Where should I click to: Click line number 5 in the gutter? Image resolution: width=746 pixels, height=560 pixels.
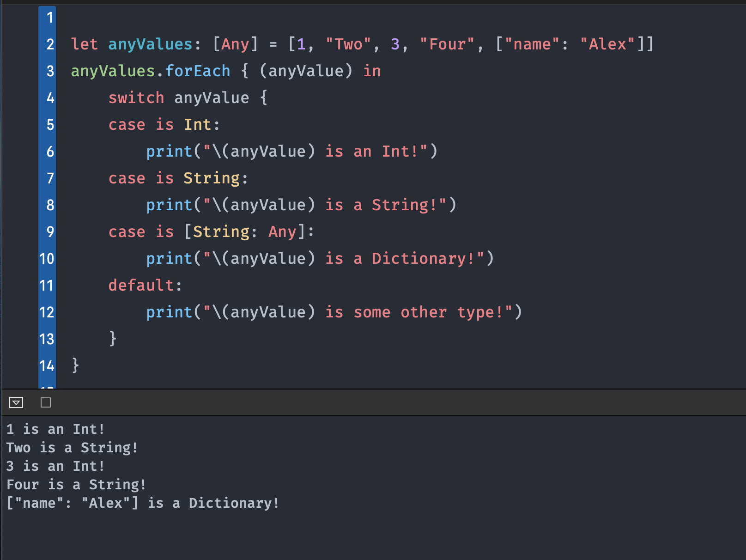[50, 125]
